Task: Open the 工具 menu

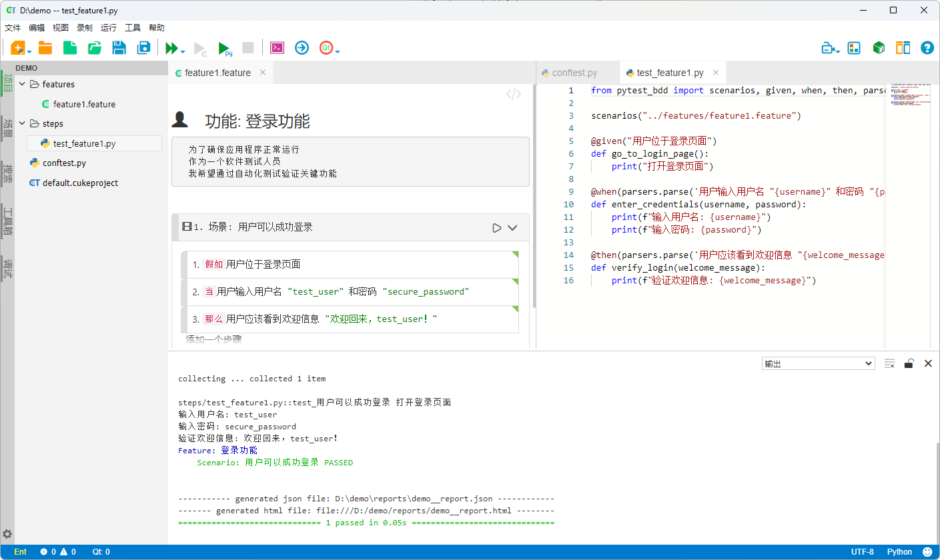Action: pos(133,27)
